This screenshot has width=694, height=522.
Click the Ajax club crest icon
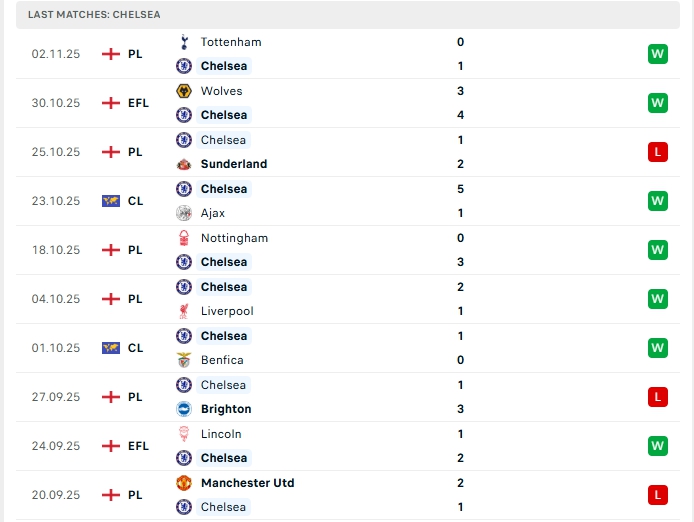pos(184,213)
